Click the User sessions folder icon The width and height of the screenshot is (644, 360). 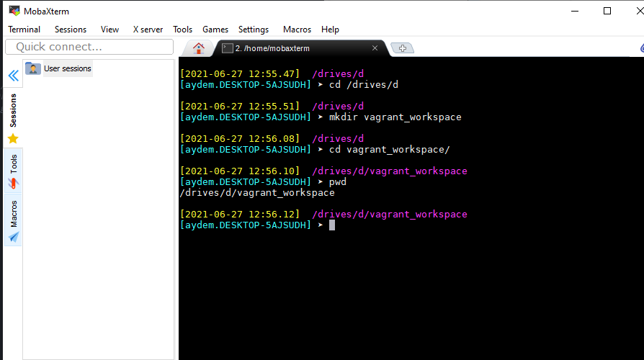[33, 68]
